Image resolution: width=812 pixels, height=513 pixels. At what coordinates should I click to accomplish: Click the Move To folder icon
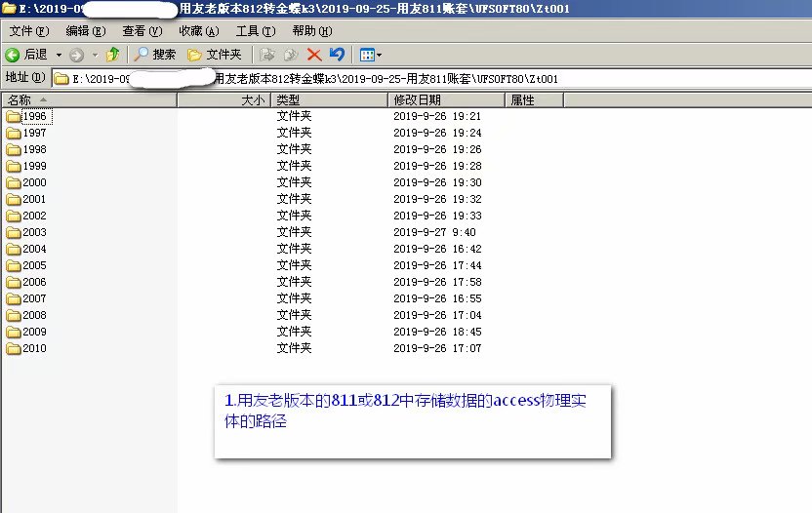[x=267, y=55]
